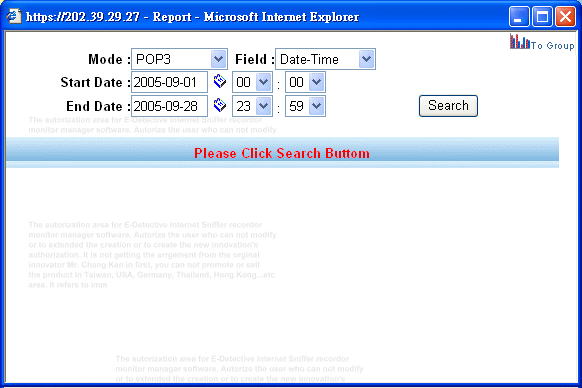582x388 pixels.
Task: Follow the To Group link
Action: [x=553, y=46]
